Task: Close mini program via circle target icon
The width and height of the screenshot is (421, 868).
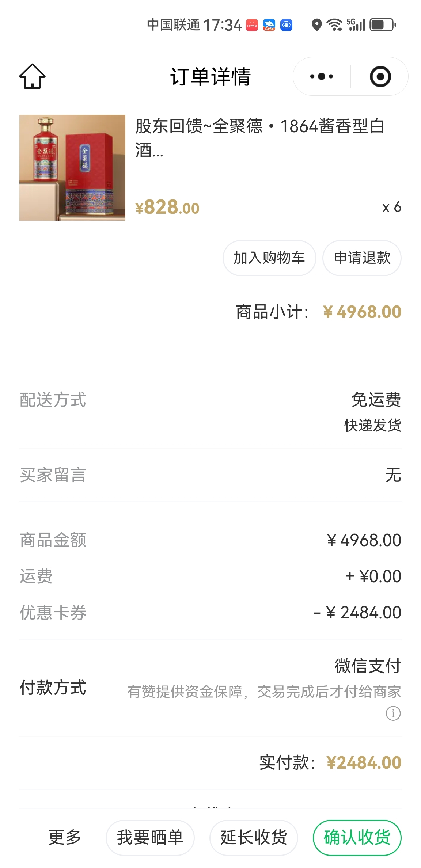Action: pos(380,76)
